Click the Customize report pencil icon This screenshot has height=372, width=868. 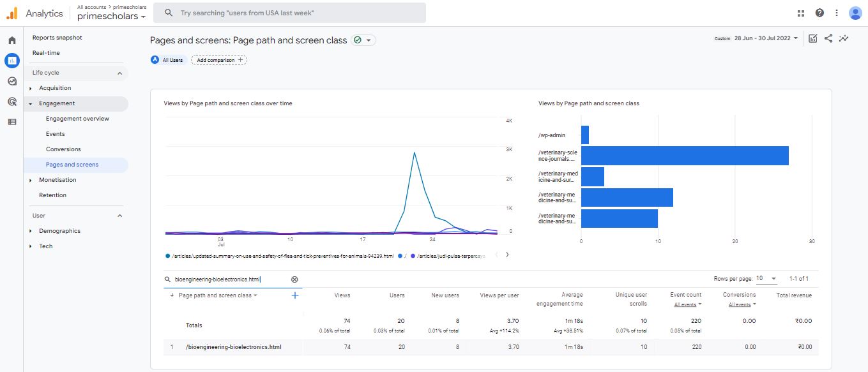(x=813, y=38)
